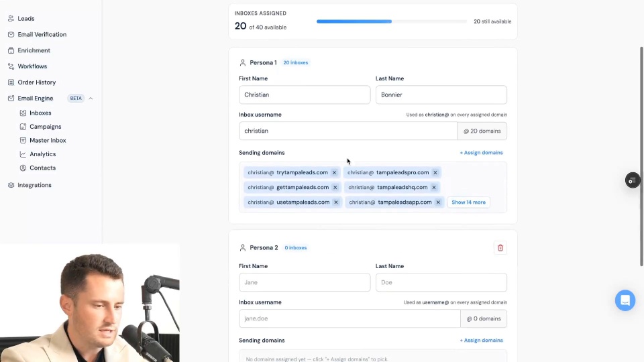The width and height of the screenshot is (644, 362).
Task: Click Persona 2 Last Name field
Action: 441,282
